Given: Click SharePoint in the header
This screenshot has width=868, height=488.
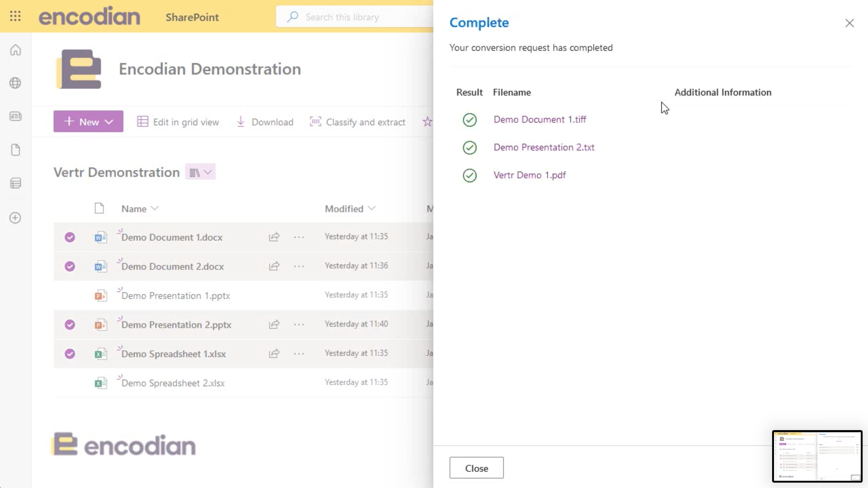Looking at the screenshot, I should click(192, 17).
